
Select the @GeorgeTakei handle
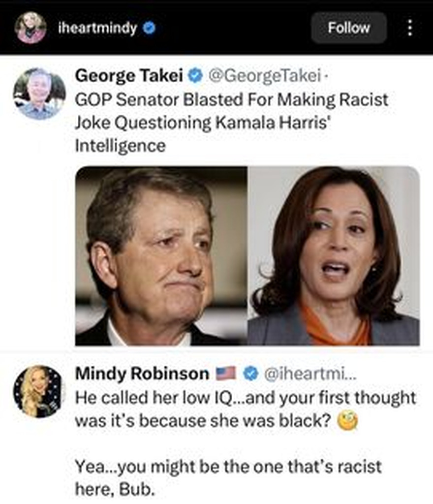pos(265,75)
